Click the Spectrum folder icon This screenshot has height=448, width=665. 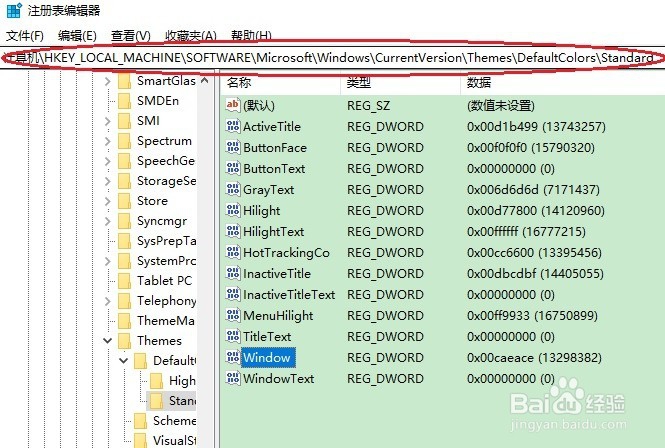point(125,140)
